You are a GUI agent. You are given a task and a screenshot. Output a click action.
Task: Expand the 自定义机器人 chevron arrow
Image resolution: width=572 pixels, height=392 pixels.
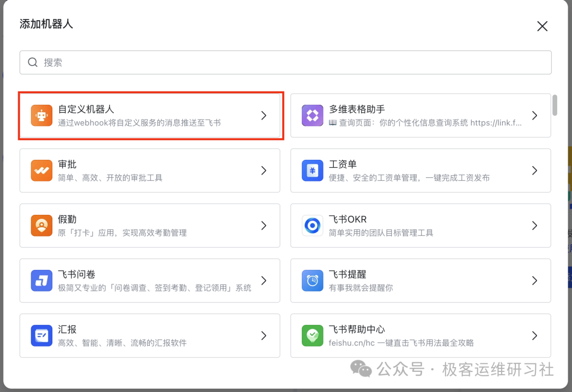point(264,115)
